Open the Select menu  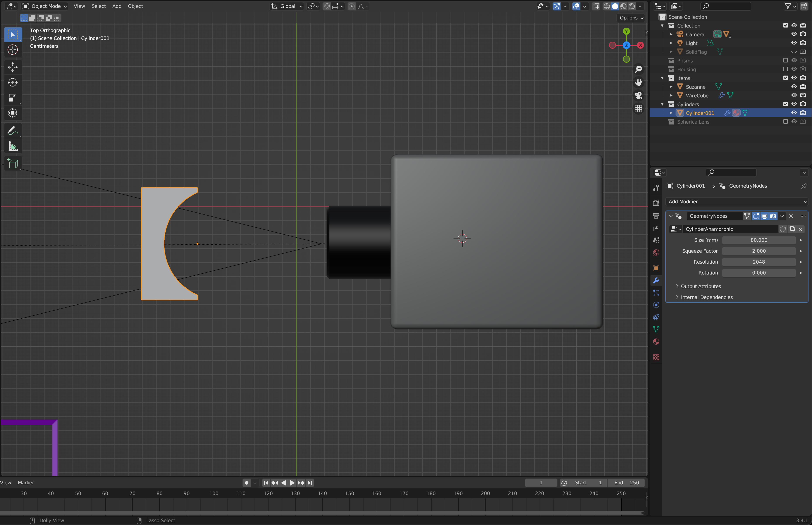[98, 6]
